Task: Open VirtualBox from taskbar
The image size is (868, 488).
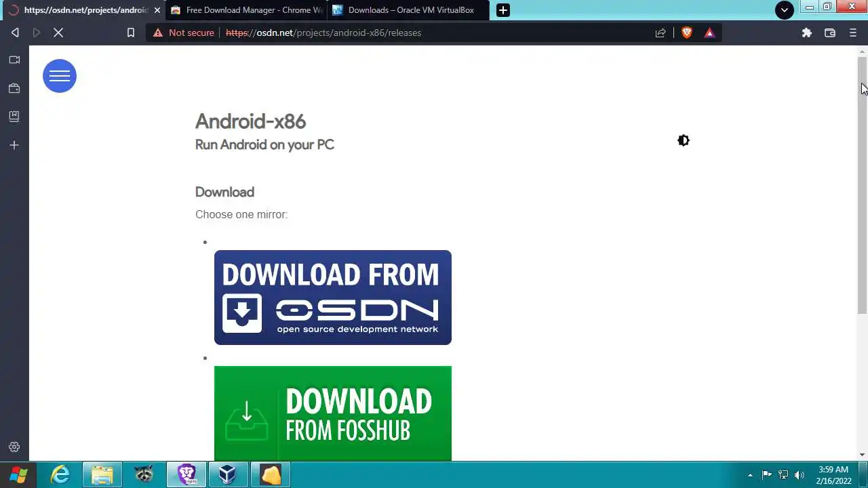Action: (228, 474)
